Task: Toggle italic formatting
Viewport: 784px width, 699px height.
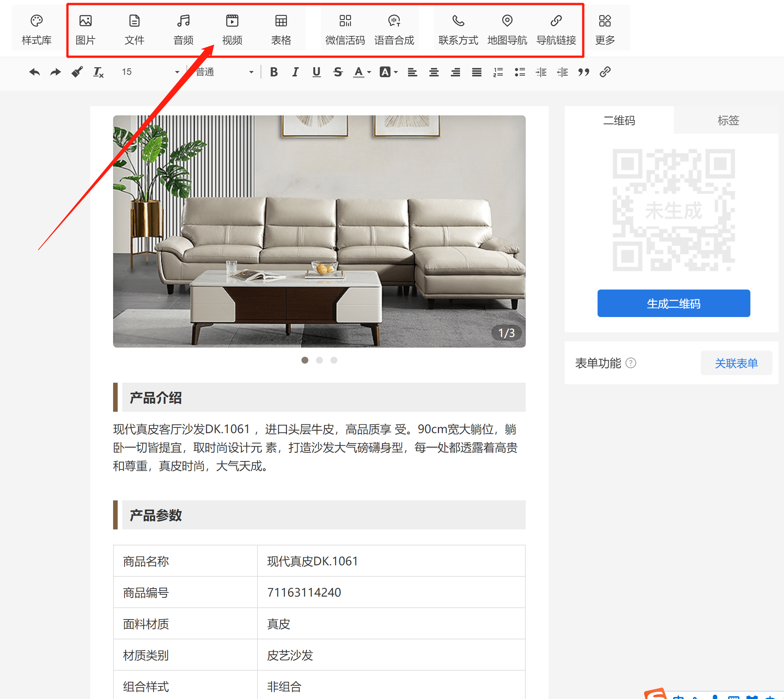Action: point(295,72)
